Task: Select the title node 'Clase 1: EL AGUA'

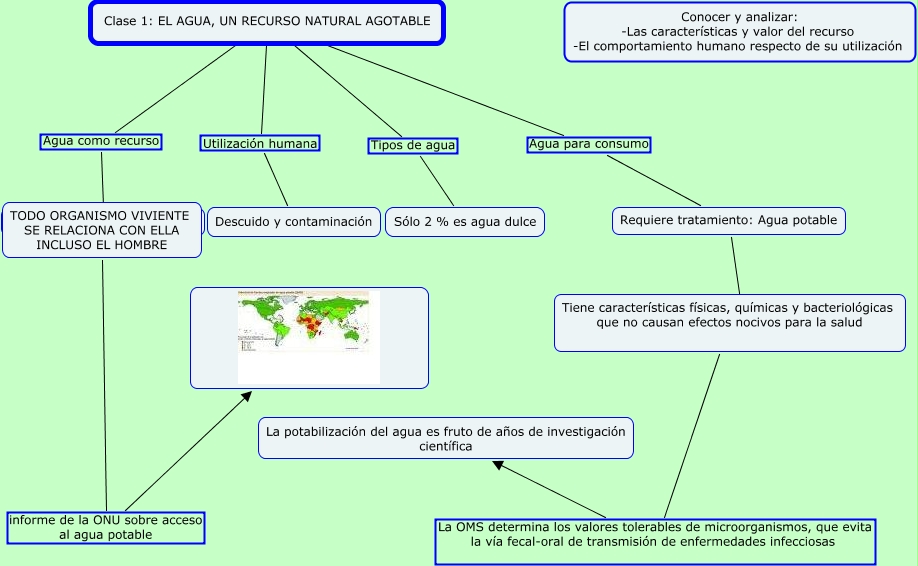Action: pyautogui.click(x=266, y=22)
